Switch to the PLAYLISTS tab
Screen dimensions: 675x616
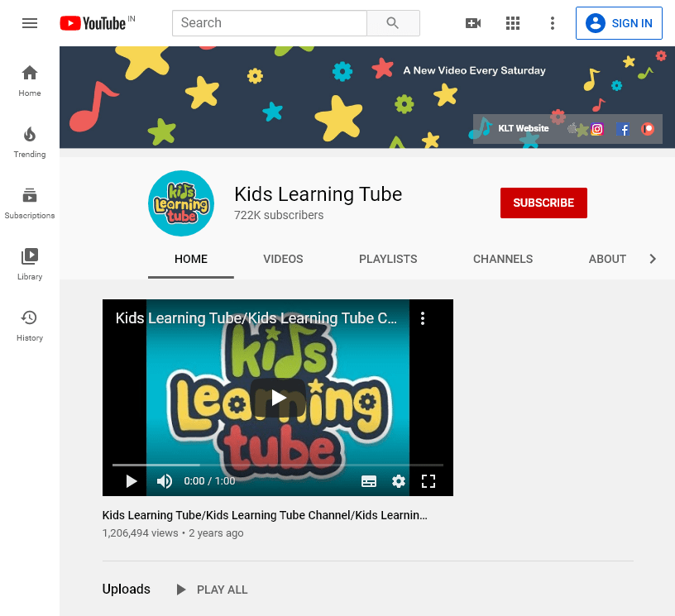point(388,259)
